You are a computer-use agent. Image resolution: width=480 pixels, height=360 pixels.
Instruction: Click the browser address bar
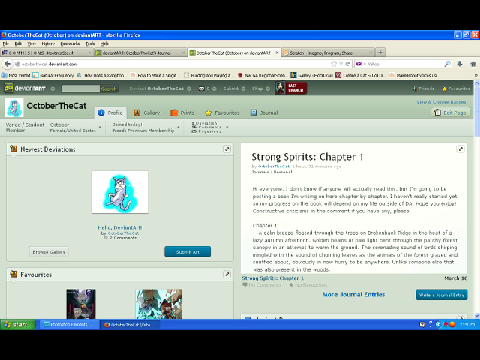(x=172, y=64)
